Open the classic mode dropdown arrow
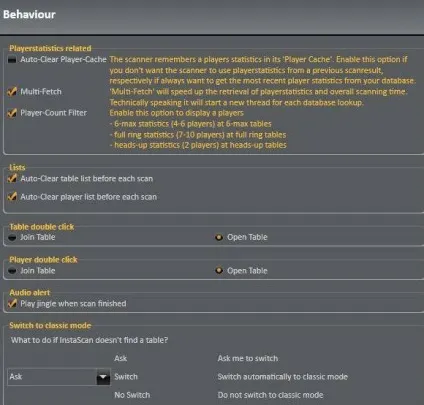The height and width of the screenshot is (405, 424). pyautogui.click(x=103, y=377)
